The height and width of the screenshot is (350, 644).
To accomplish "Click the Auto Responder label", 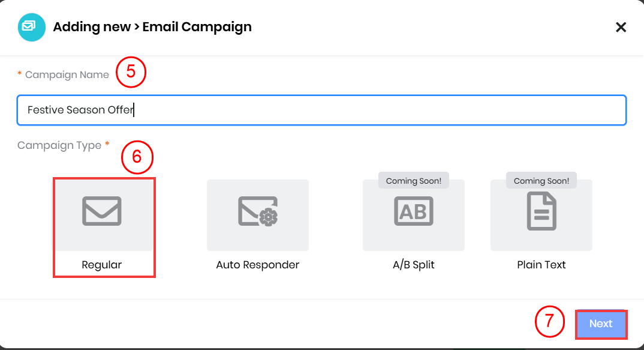I will 257,265.
